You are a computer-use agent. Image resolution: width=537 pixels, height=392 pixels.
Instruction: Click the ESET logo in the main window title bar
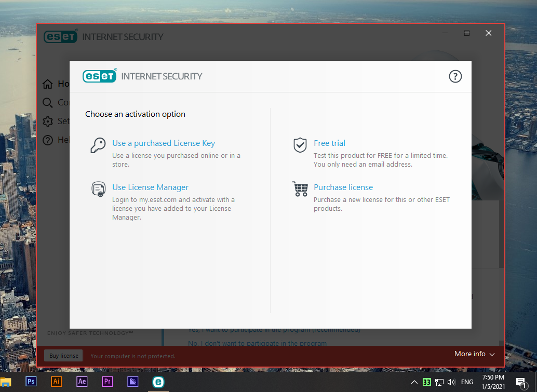point(61,36)
